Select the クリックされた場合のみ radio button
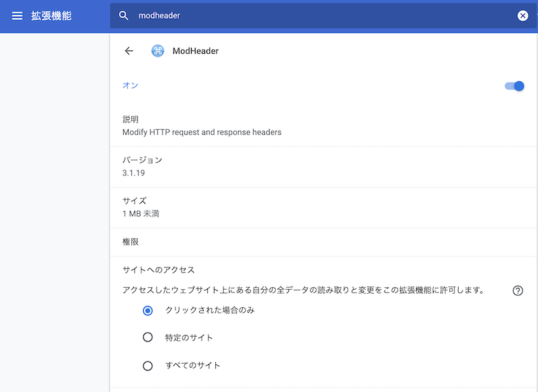This screenshot has width=538, height=392. [x=147, y=311]
